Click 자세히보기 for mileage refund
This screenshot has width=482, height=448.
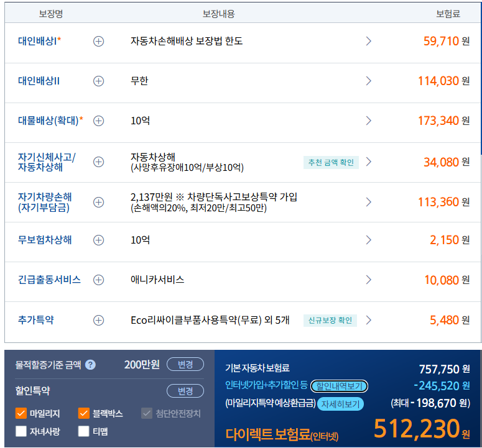coord(340,404)
